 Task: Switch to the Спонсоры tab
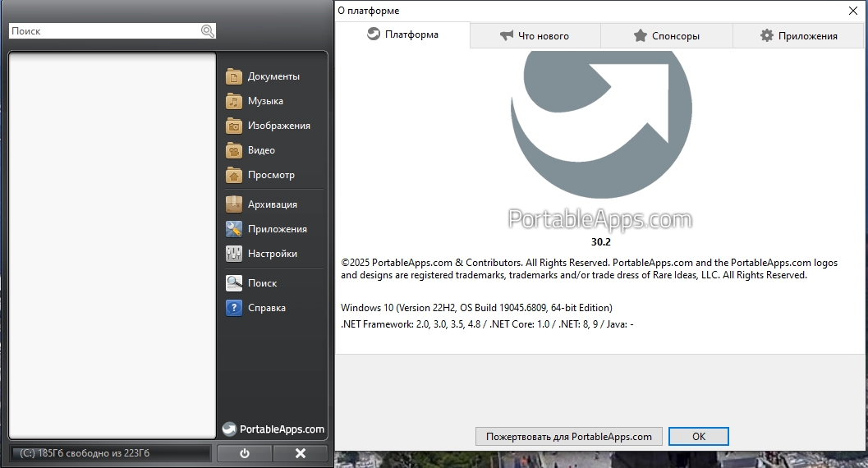[x=667, y=35]
